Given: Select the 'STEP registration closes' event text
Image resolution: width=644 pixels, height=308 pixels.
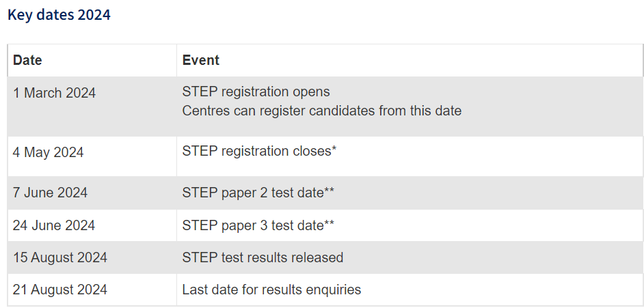Looking at the screenshot, I should pyautogui.click(x=256, y=152).
